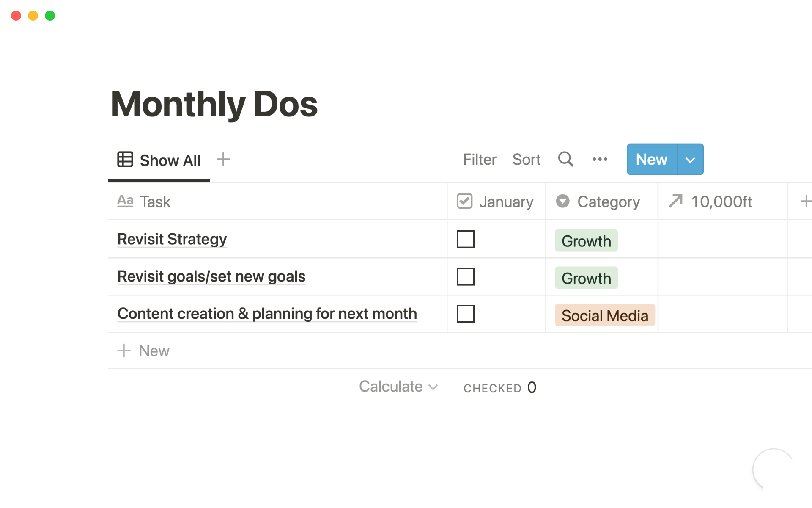Check the January box for Revisit Strategy
Screen dimensions: 812x508
click(466, 239)
